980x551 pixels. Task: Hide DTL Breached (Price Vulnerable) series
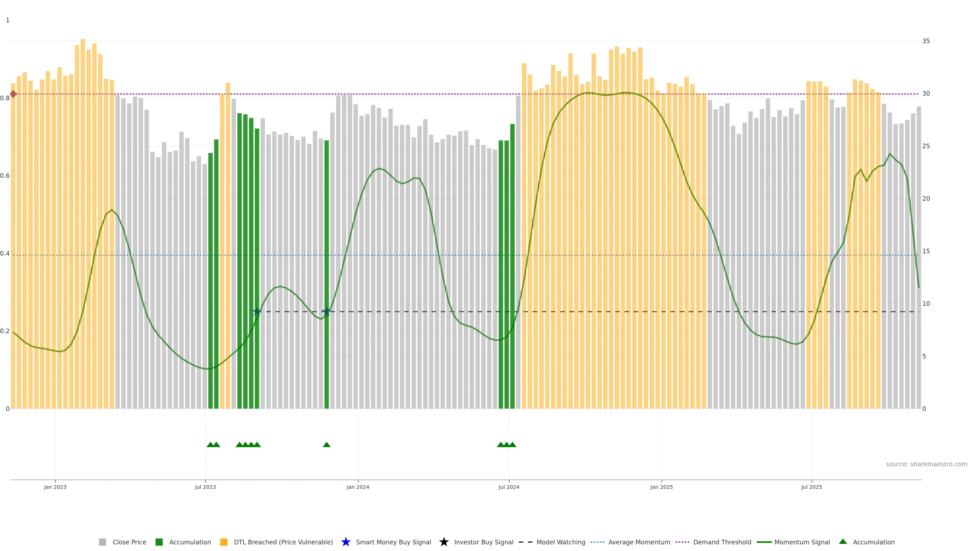(x=283, y=542)
